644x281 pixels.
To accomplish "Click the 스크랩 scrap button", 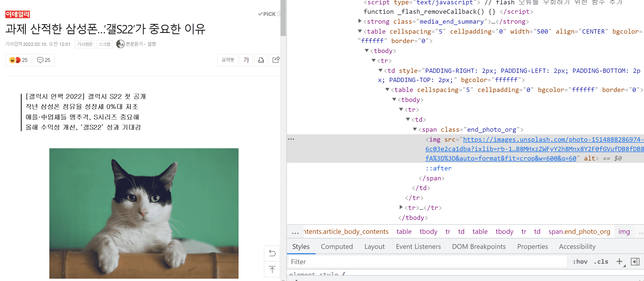I will 105,44.
